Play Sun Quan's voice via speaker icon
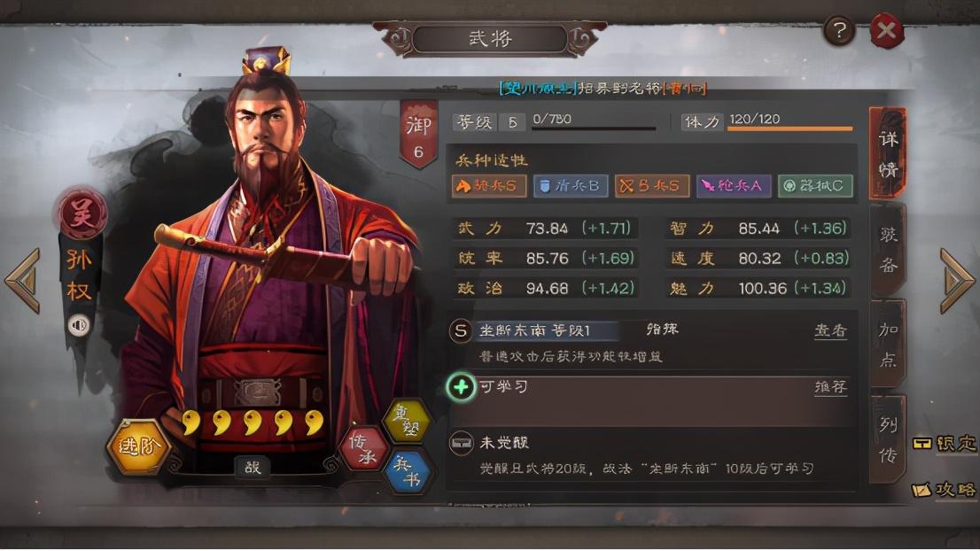 [79, 325]
